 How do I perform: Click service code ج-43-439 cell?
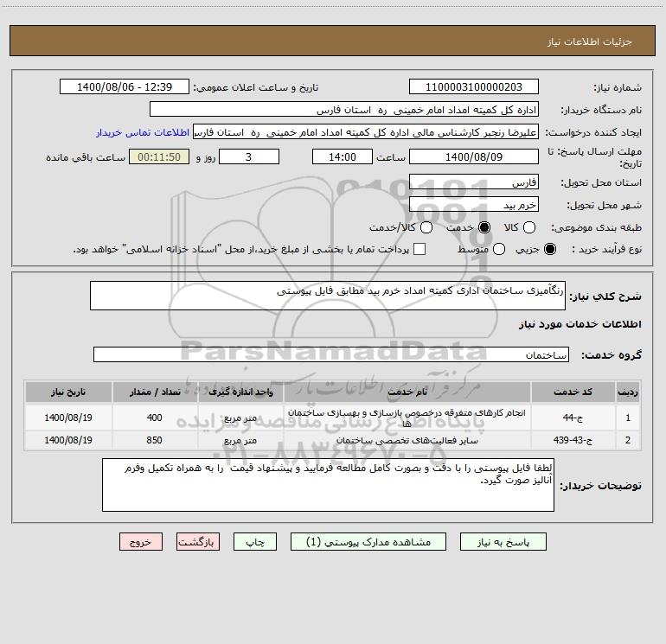573,440
